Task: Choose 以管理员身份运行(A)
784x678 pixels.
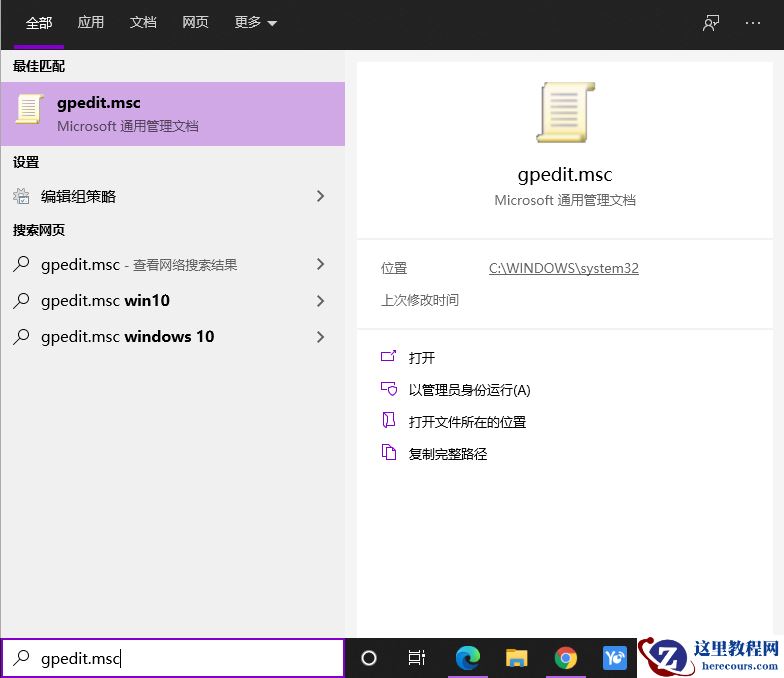Action: click(470, 390)
